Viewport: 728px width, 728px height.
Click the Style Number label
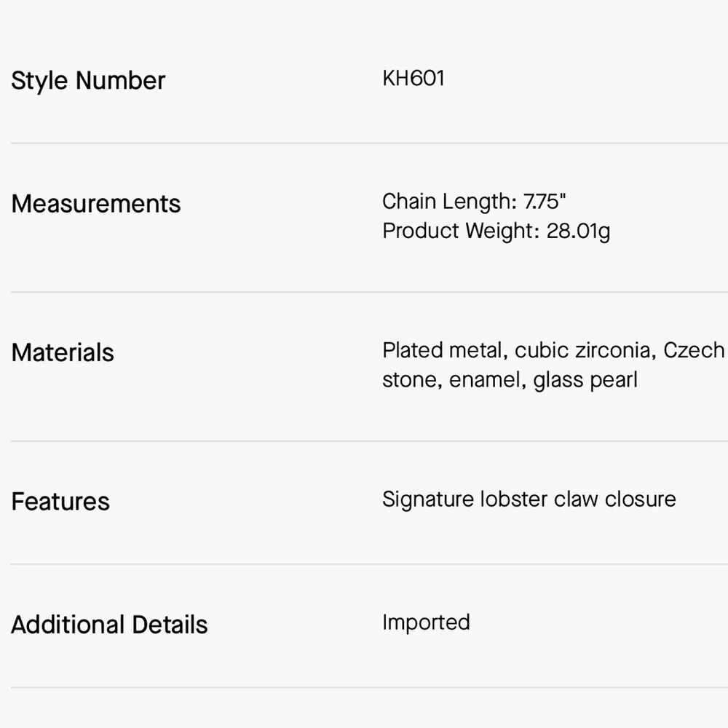coord(88,80)
